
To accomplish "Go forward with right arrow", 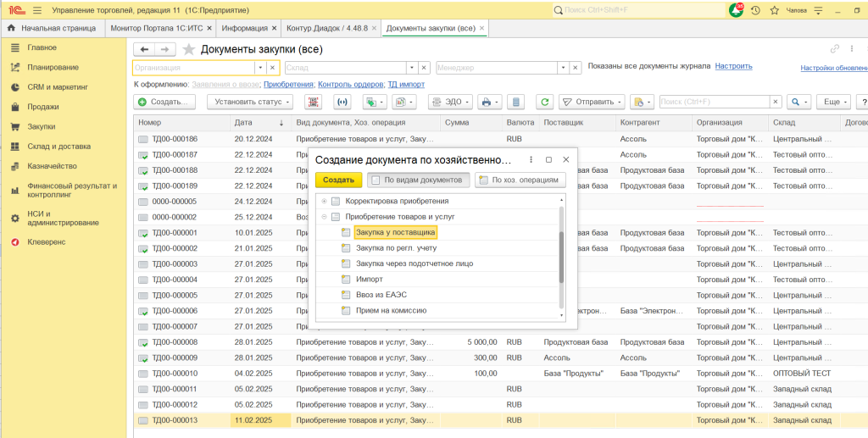I will click(165, 49).
